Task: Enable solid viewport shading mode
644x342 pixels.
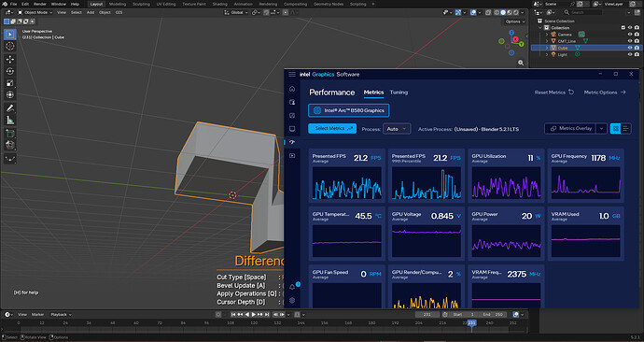Action: pyautogui.click(x=503, y=13)
